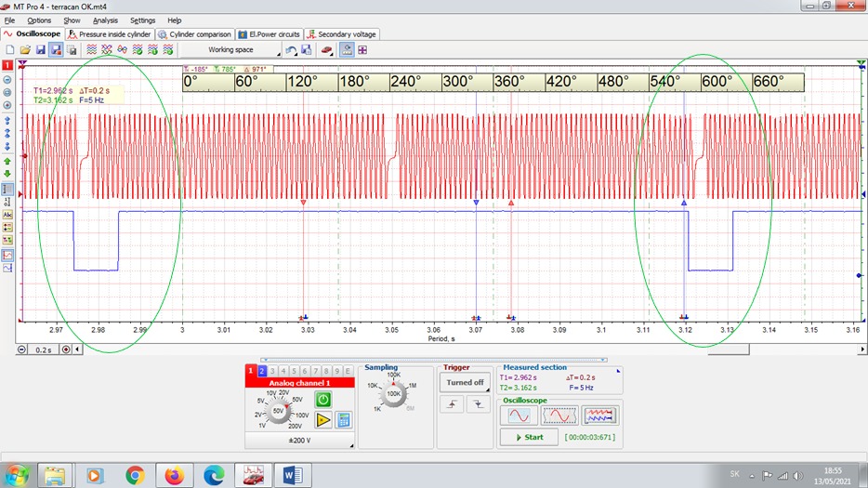
Task: Click the Save floppy disk icon
Action: click(x=41, y=49)
